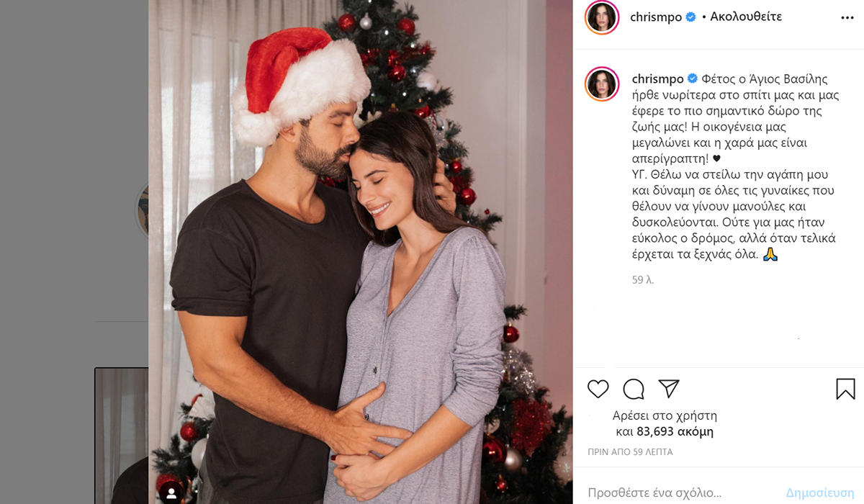Submit the comment with Δημοσίευση
Image resolution: width=864 pixels, height=504 pixels.
click(820, 493)
